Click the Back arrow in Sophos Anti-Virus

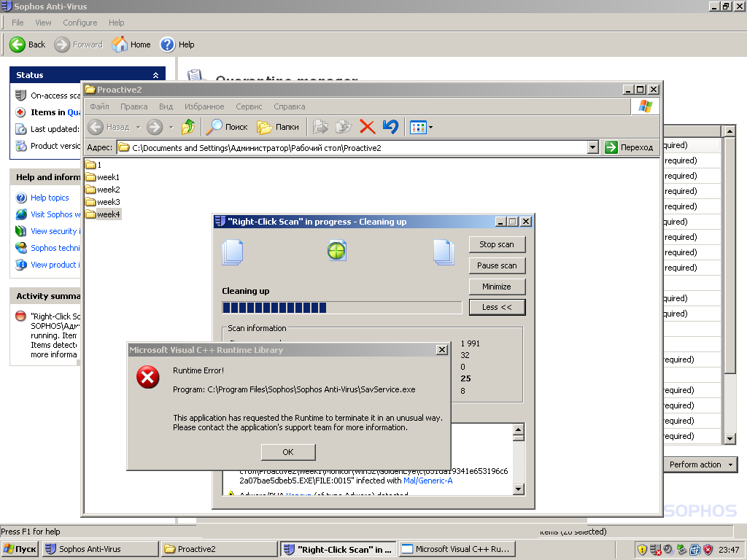point(18,44)
